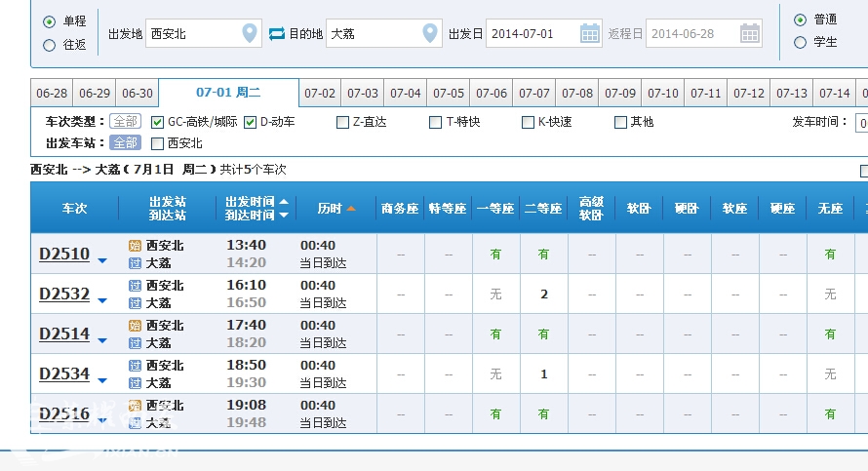The width and height of the screenshot is (868, 471).
Task: Click the 始 origin icon in D2514 row
Action: pyautogui.click(x=135, y=326)
